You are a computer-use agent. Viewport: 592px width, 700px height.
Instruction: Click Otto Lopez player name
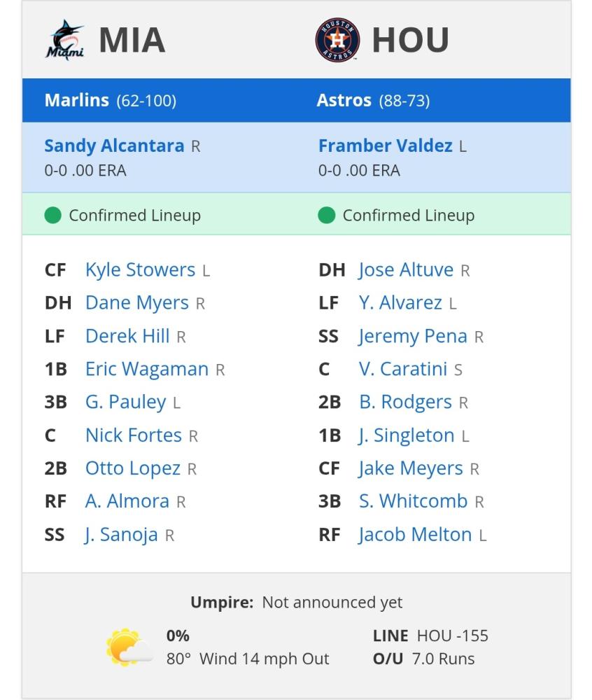[132, 468]
